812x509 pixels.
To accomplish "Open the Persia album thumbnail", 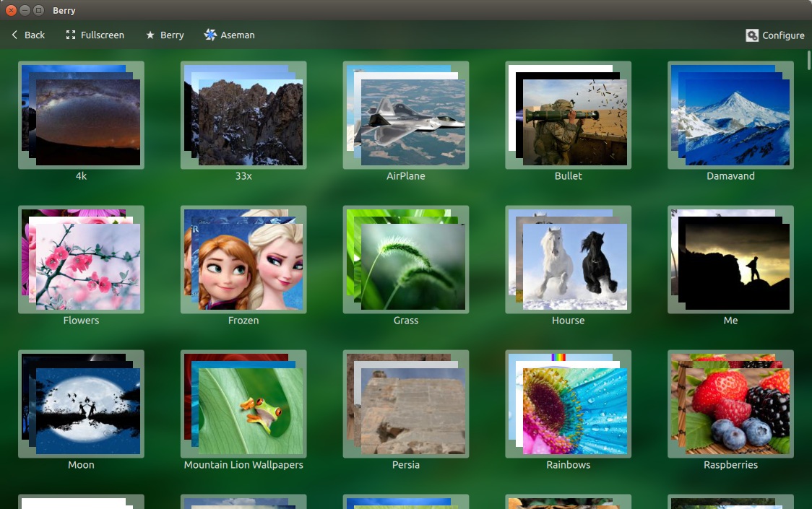I will (406, 404).
